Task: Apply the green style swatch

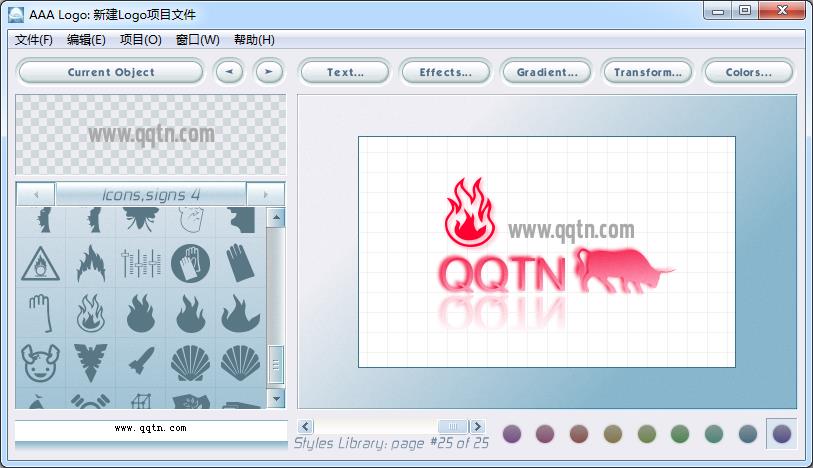Action: [x=680, y=433]
